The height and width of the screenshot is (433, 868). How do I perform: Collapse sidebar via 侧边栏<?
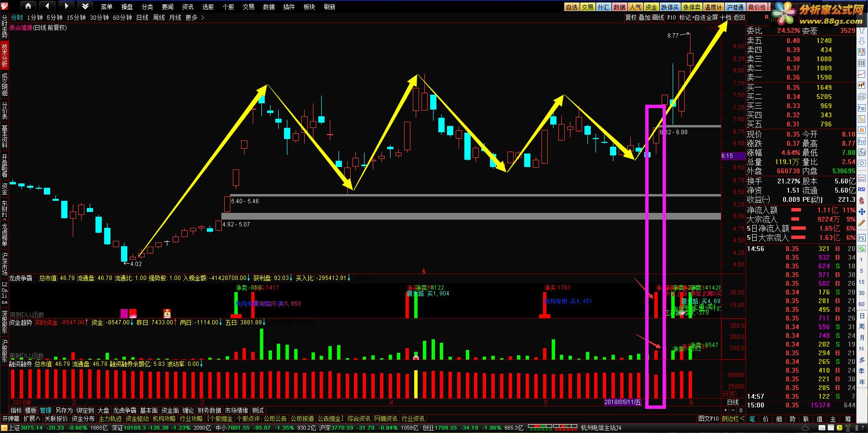(733, 419)
